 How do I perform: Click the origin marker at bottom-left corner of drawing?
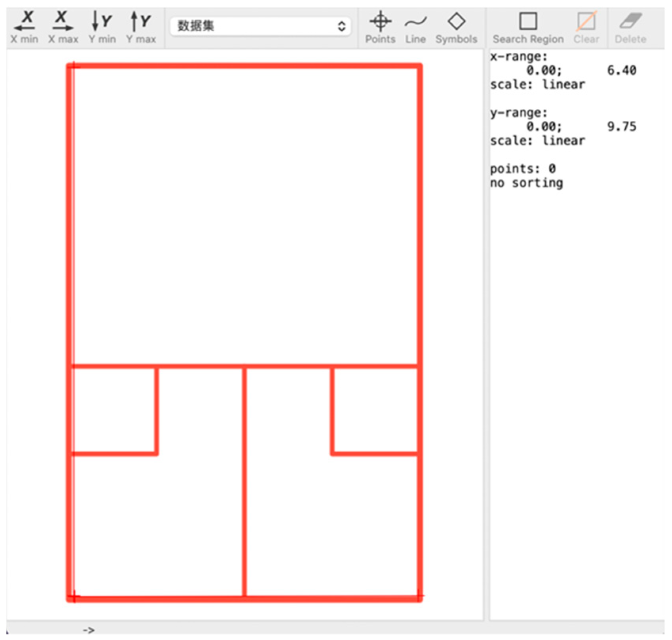74,596
